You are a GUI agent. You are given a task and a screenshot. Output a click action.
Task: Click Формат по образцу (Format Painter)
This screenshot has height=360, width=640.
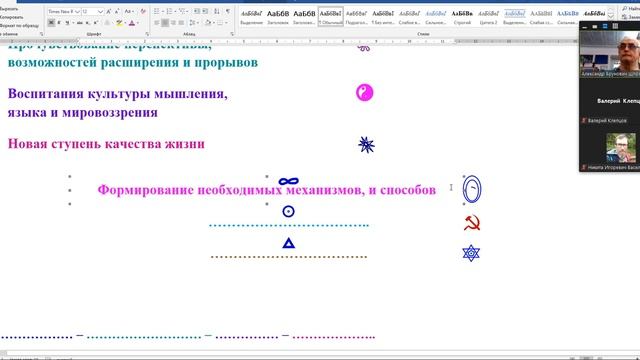click(x=19, y=25)
